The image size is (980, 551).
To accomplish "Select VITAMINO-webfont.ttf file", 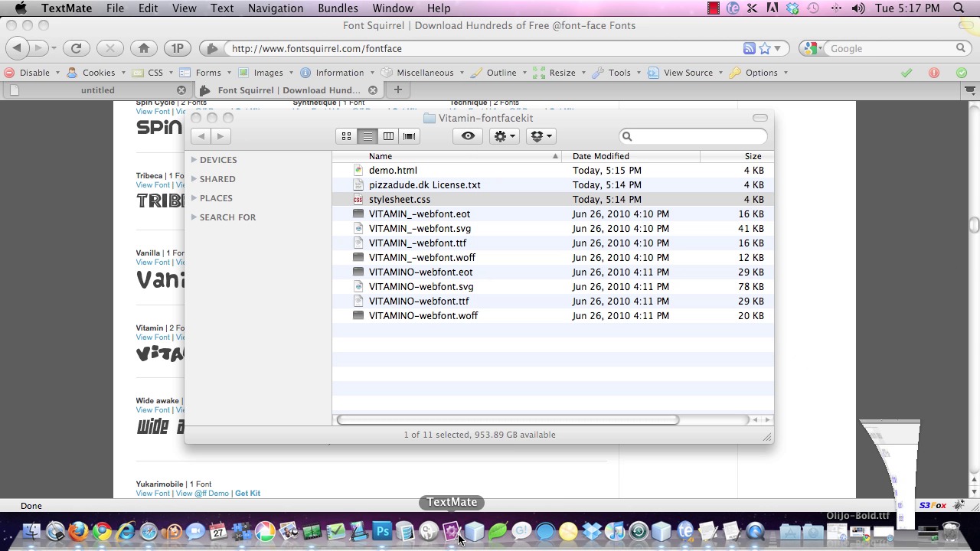I will (553, 301).
